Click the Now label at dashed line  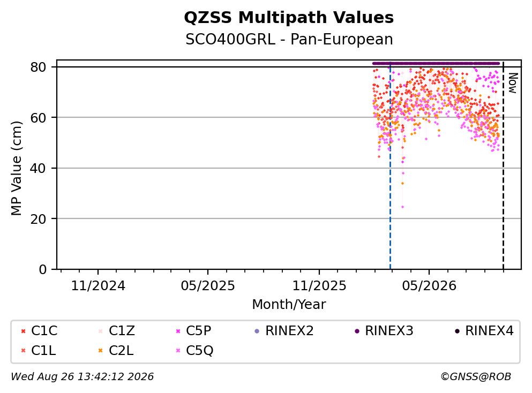(x=513, y=83)
